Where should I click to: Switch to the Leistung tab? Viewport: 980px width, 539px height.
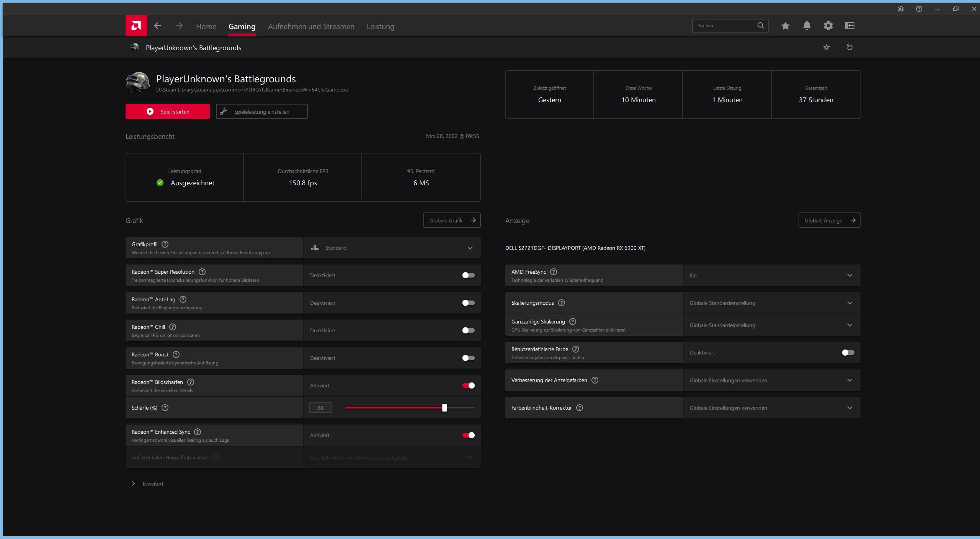380,26
